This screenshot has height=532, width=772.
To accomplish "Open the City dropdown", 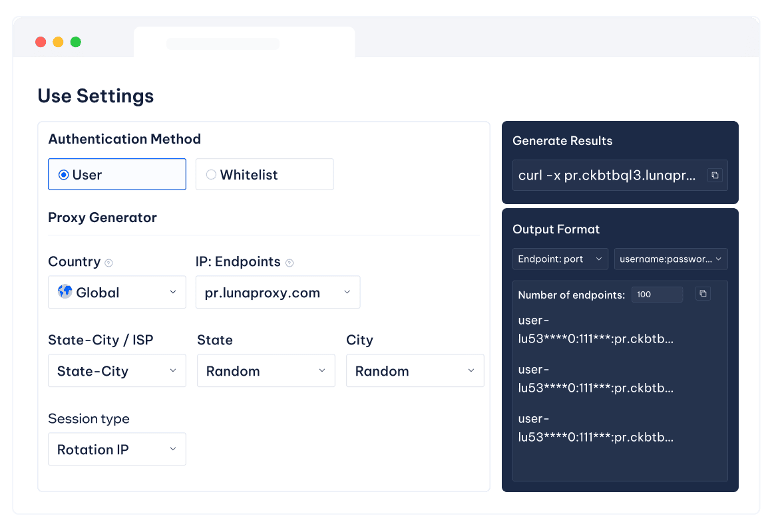I will point(415,370).
